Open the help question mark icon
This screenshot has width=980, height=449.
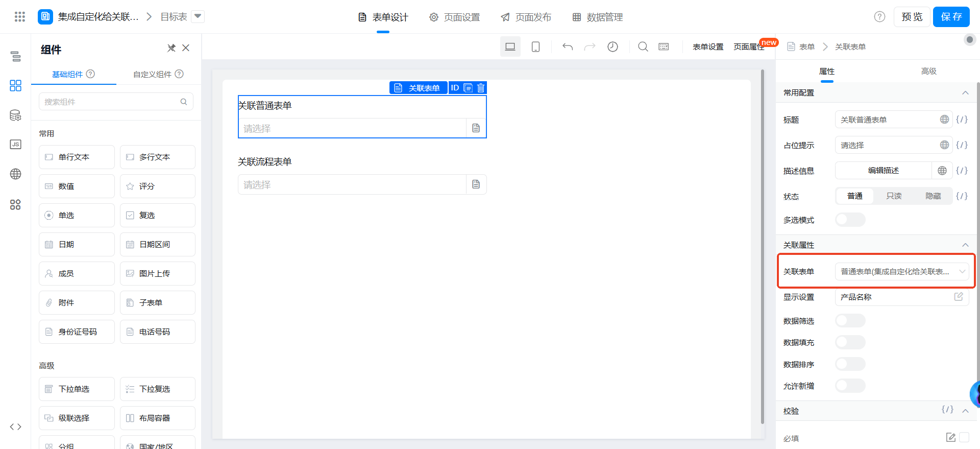879,17
